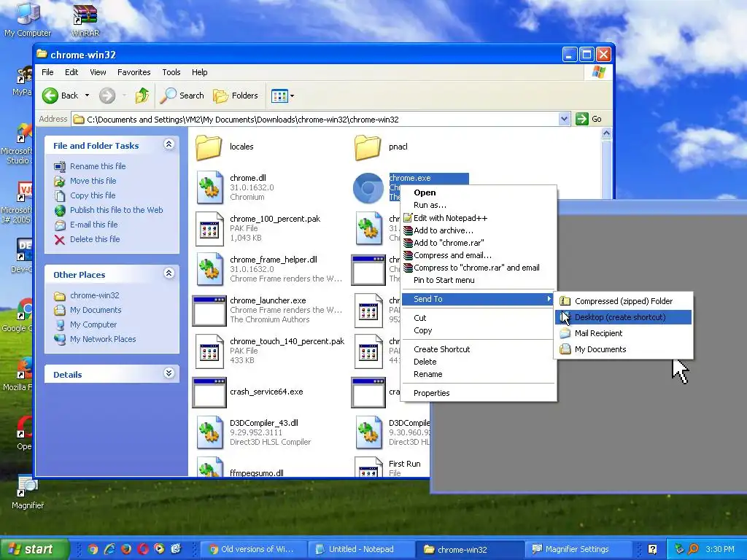Viewport: 747px width, 560px height.
Task: Expand the address bar dropdown
Action: (564, 119)
